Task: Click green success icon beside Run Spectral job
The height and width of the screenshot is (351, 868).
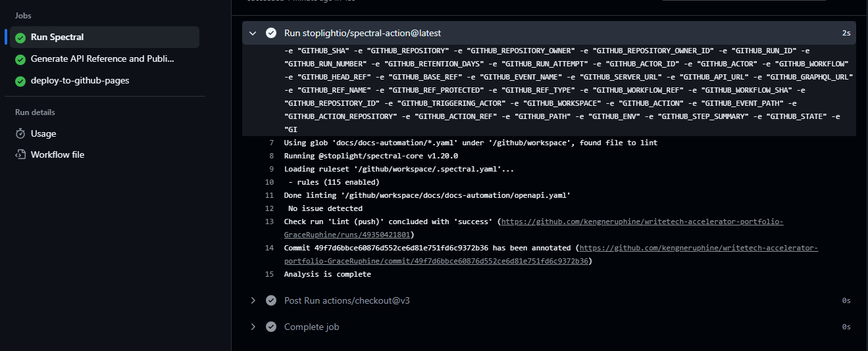Action: (x=20, y=37)
